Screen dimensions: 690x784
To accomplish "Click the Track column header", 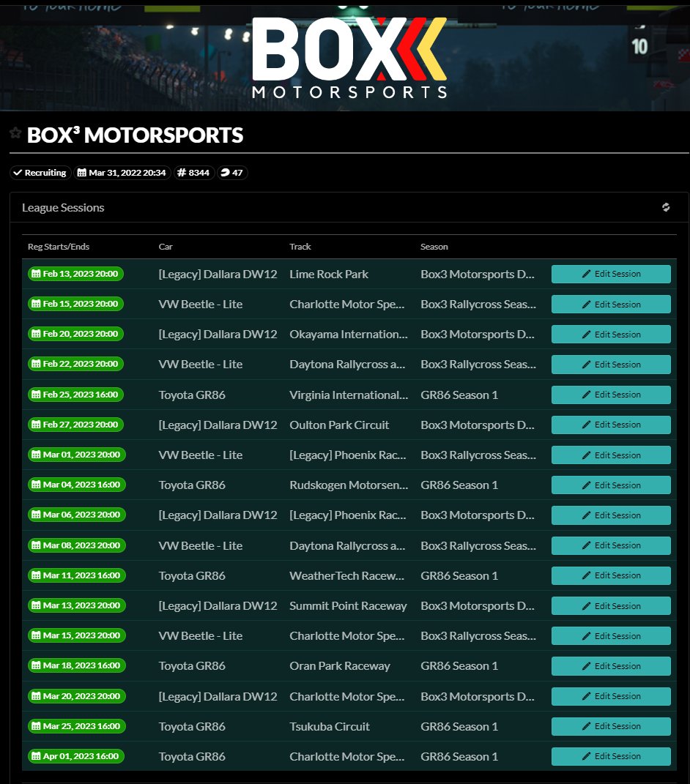I will pyautogui.click(x=300, y=247).
